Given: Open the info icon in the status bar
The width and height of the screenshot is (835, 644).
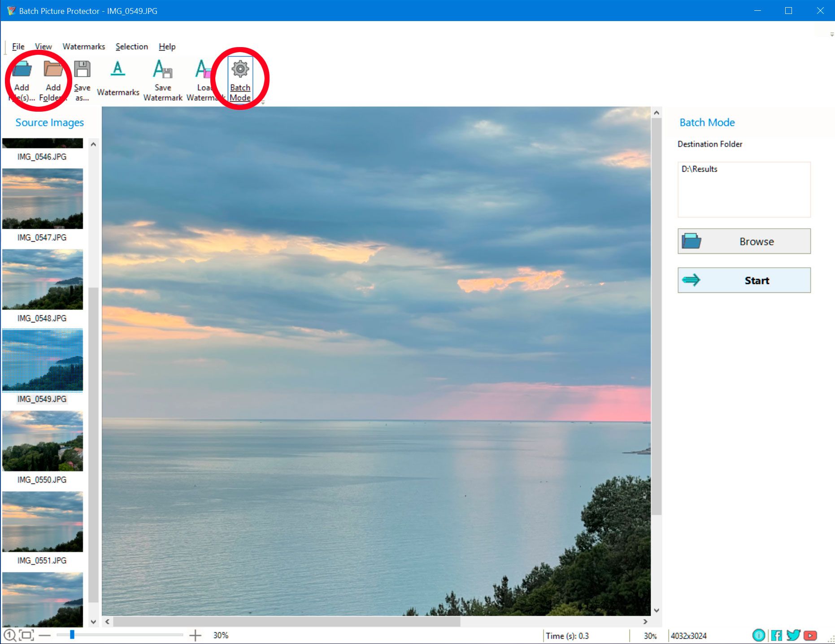Looking at the screenshot, I should click(759, 635).
